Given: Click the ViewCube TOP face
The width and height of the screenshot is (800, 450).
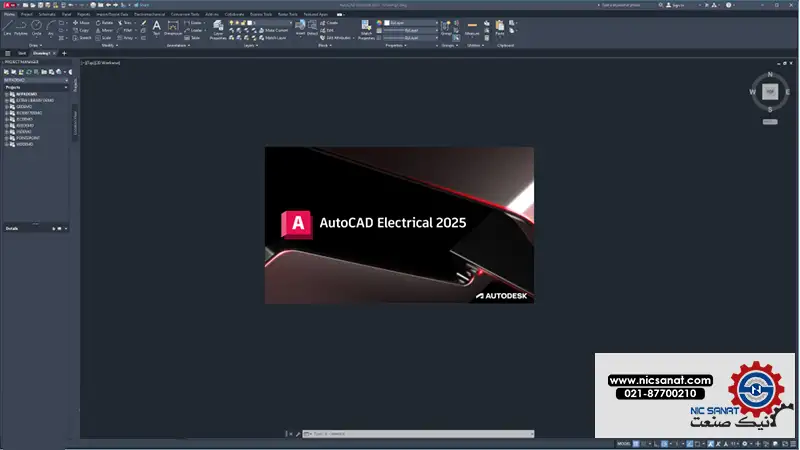Looking at the screenshot, I should click(x=770, y=92).
